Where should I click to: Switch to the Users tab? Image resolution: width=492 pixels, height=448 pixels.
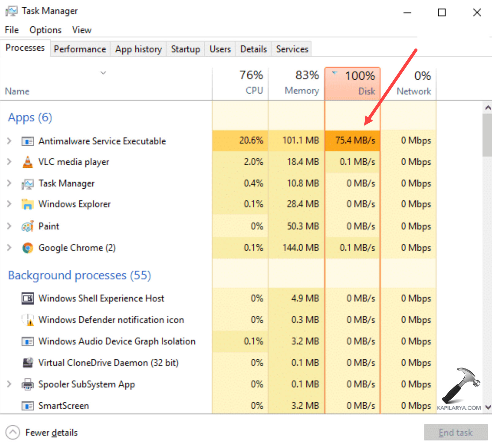220,49
